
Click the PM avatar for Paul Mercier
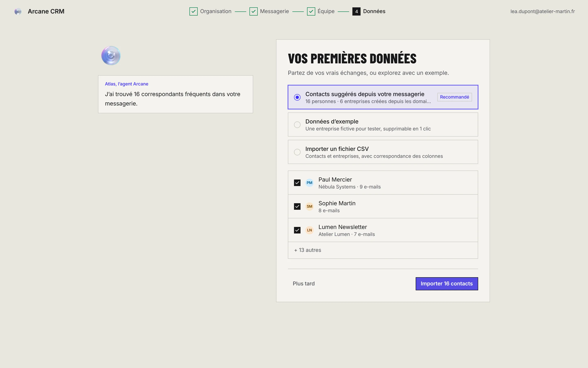point(309,183)
